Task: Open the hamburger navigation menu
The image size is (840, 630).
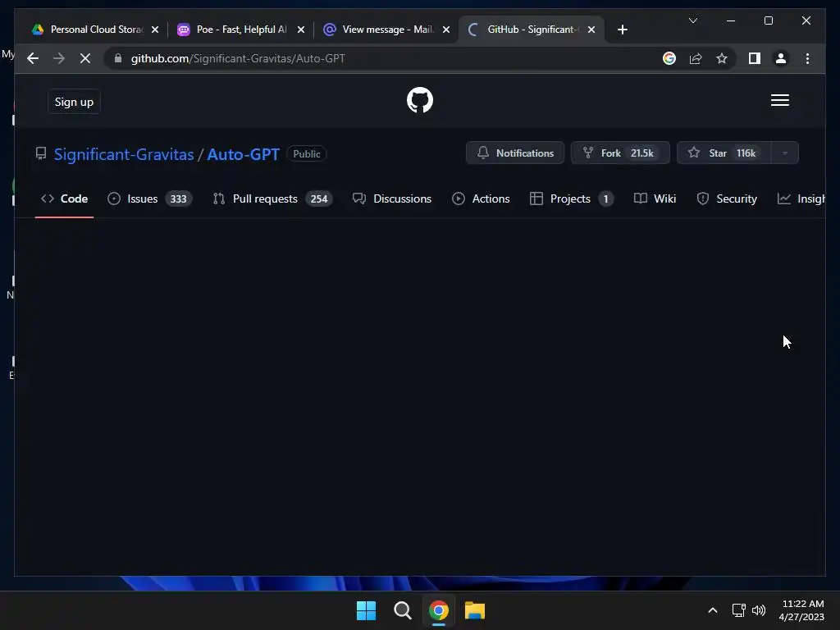Action: click(779, 100)
